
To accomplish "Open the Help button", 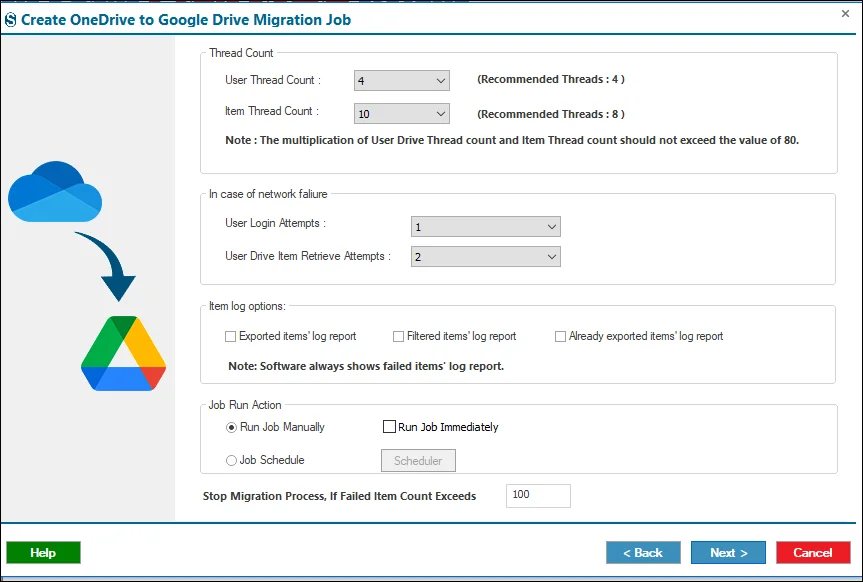I will tap(43, 552).
